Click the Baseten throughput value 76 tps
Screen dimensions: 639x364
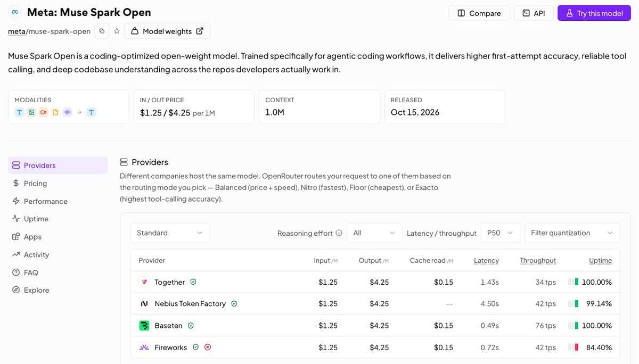click(x=545, y=325)
